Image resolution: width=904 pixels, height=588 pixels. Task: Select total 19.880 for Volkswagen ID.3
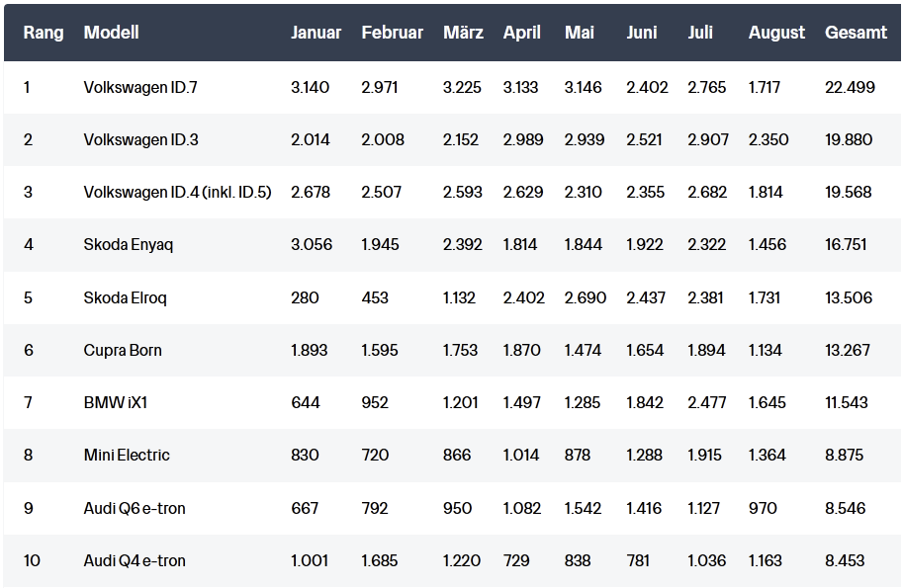pyautogui.click(x=849, y=140)
